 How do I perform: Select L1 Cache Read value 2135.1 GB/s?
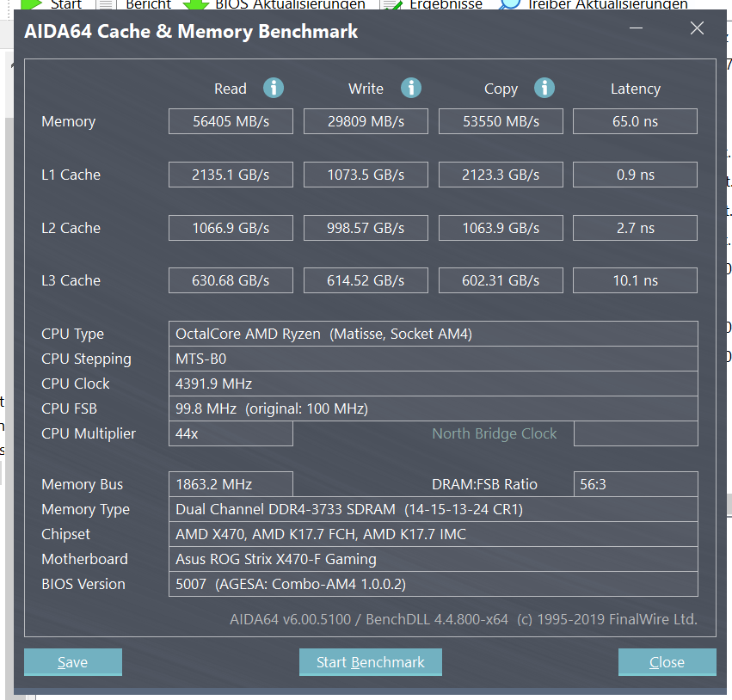(x=231, y=175)
